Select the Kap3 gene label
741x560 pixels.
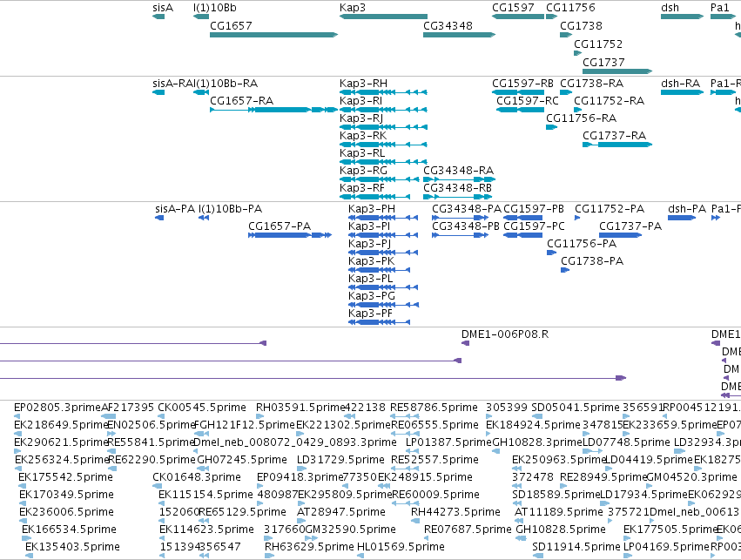353,8
